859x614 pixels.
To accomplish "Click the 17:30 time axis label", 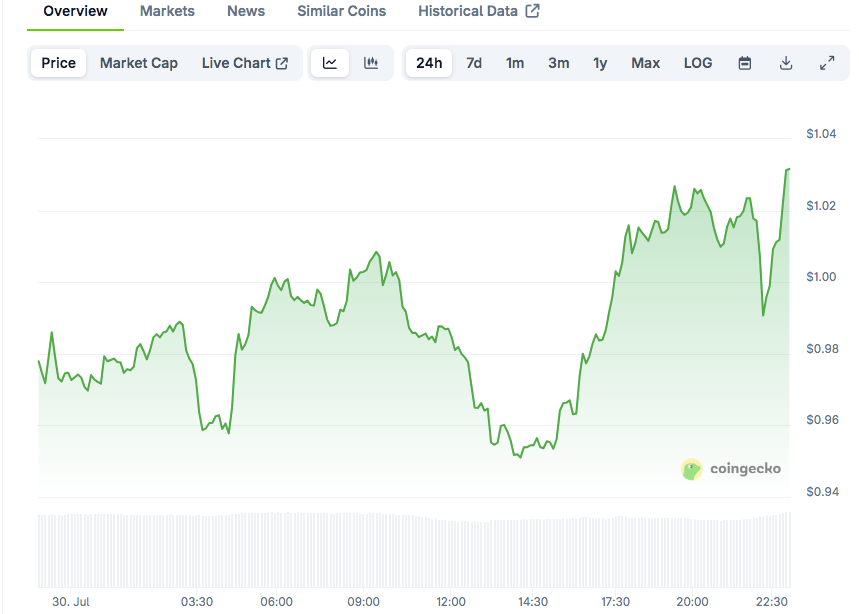I will pos(615,601).
